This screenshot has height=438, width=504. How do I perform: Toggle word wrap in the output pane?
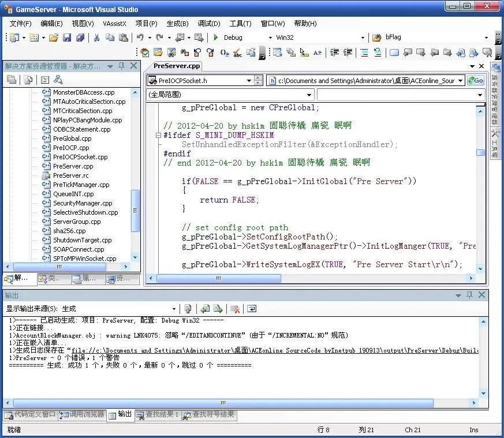coord(252,309)
